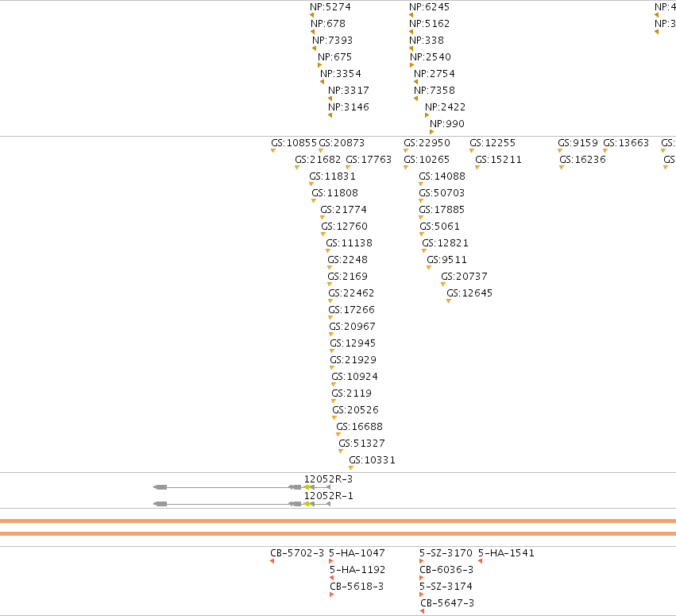Click the GS:2248 label
The width and height of the screenshot is (676, 616).
point(347,260)
